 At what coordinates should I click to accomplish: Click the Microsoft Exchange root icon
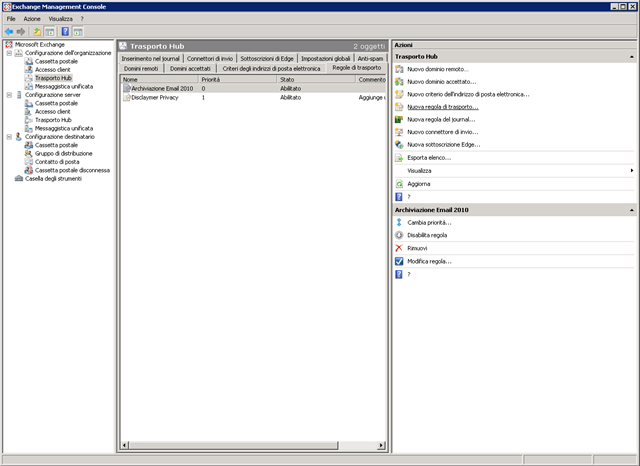click(x=9, y=44)
